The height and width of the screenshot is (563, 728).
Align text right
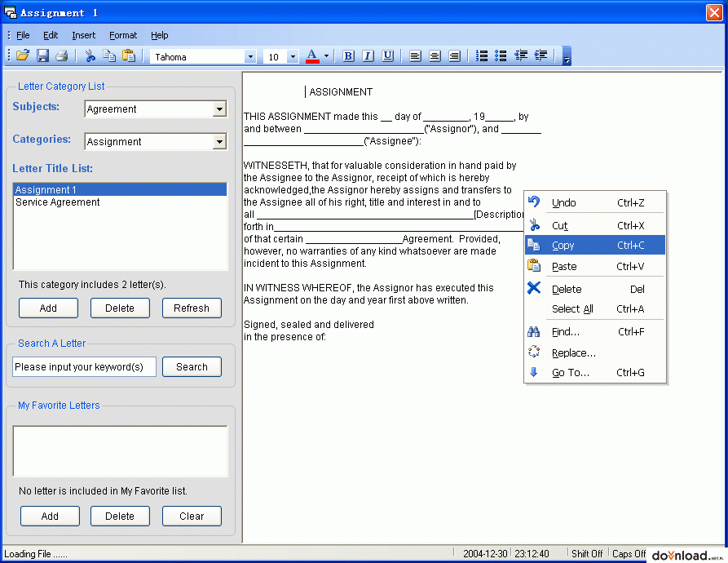454,56
